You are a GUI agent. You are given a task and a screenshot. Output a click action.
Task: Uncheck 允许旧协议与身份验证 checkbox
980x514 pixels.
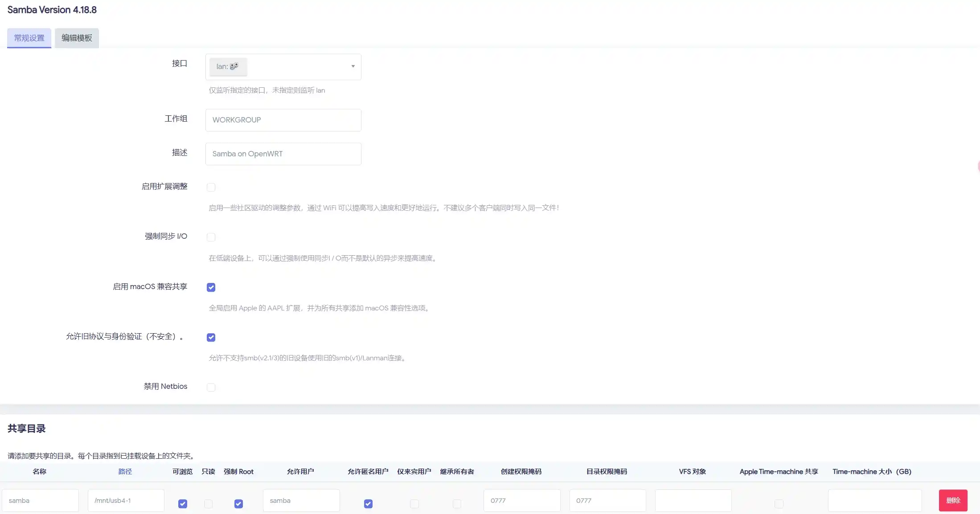click(211, 337)
